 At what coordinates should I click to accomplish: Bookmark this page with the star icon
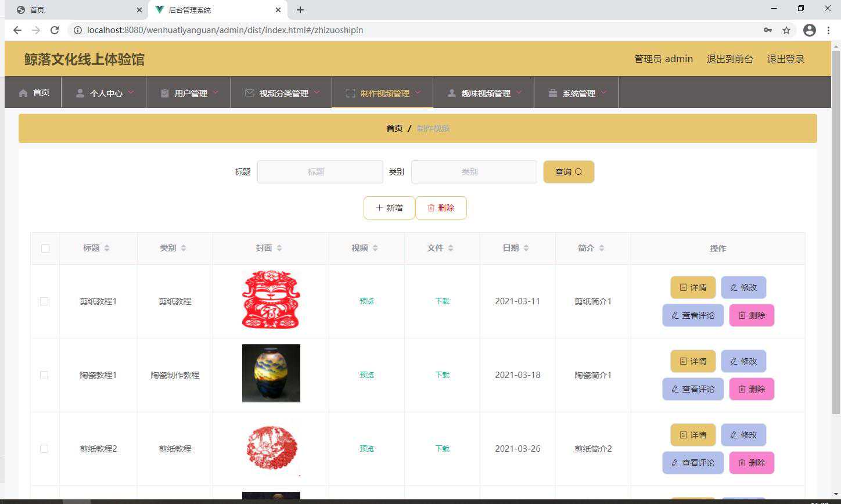coord(786,30)
